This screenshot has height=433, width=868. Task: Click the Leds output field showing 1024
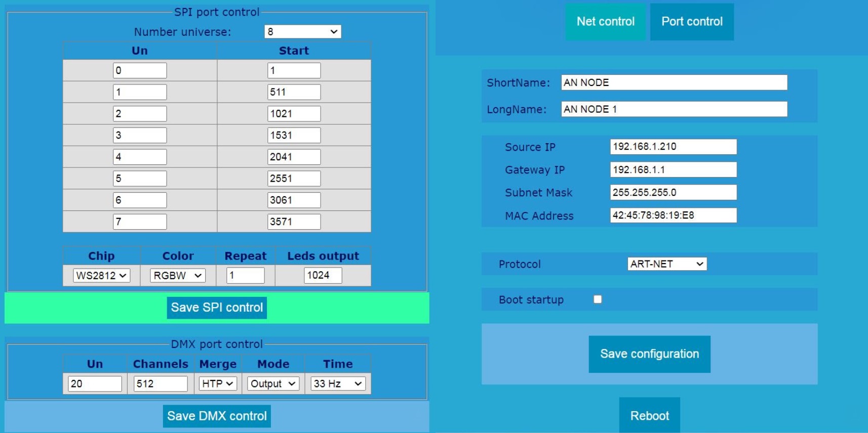click(x=323, y=275)
